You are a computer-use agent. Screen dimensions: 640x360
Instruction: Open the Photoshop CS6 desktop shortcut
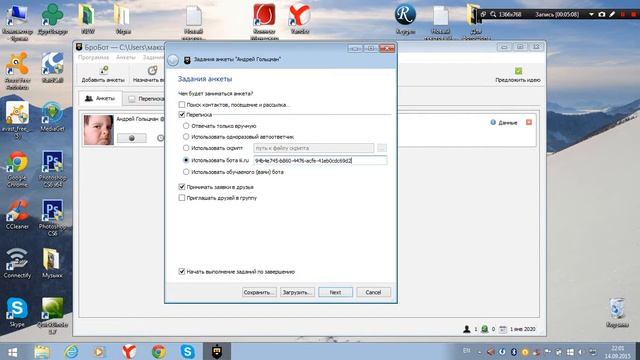coord(53,218)
